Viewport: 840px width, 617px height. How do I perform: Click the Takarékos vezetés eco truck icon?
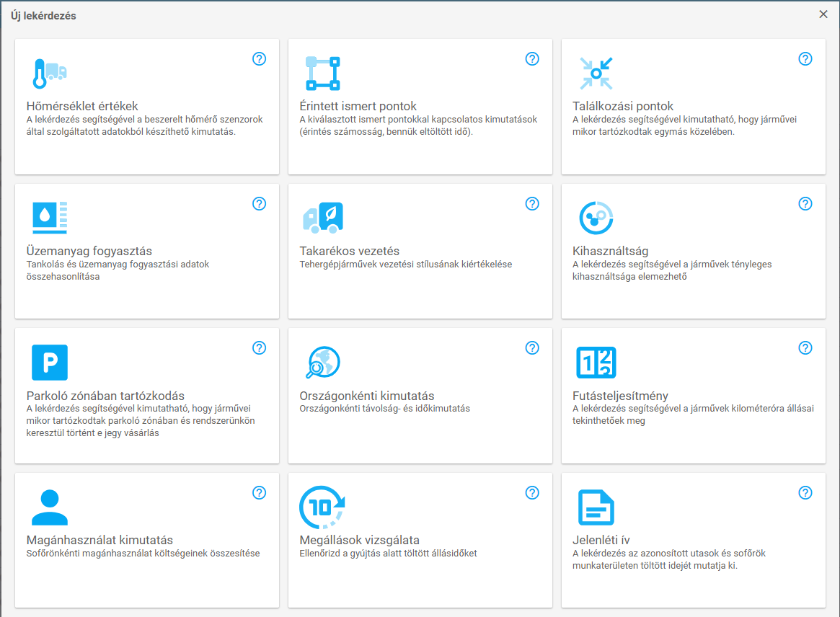click(x=322, y=218)
